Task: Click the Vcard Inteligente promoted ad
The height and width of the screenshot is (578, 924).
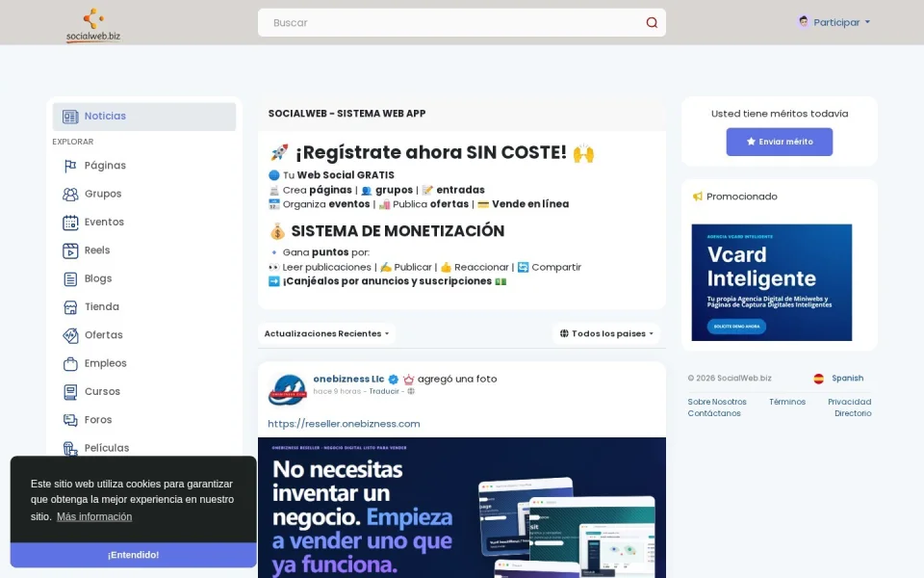Action: click(x=772, y=282)
